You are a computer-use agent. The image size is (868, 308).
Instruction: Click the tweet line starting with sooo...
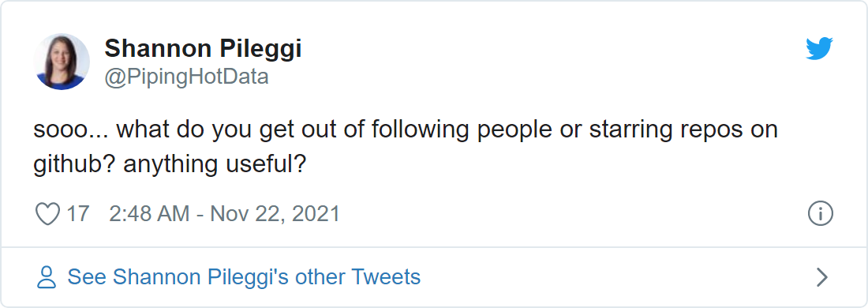(x=406, y=130)
